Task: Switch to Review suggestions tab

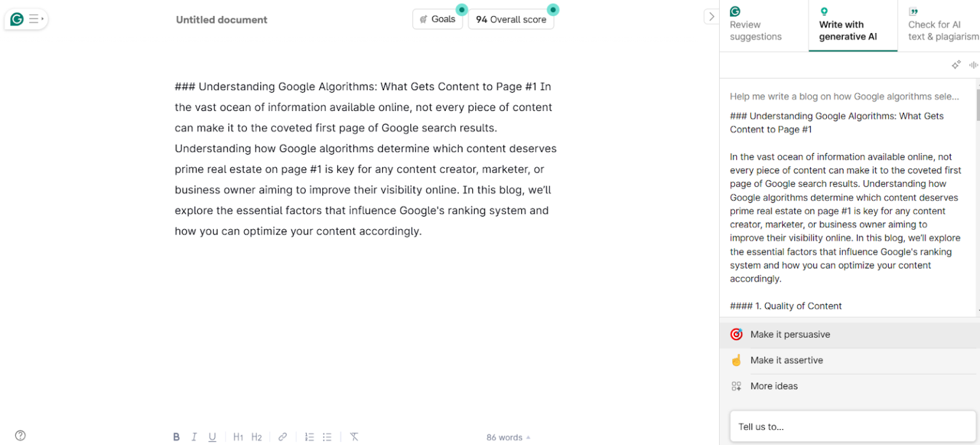Action: [x=755, y=24]
